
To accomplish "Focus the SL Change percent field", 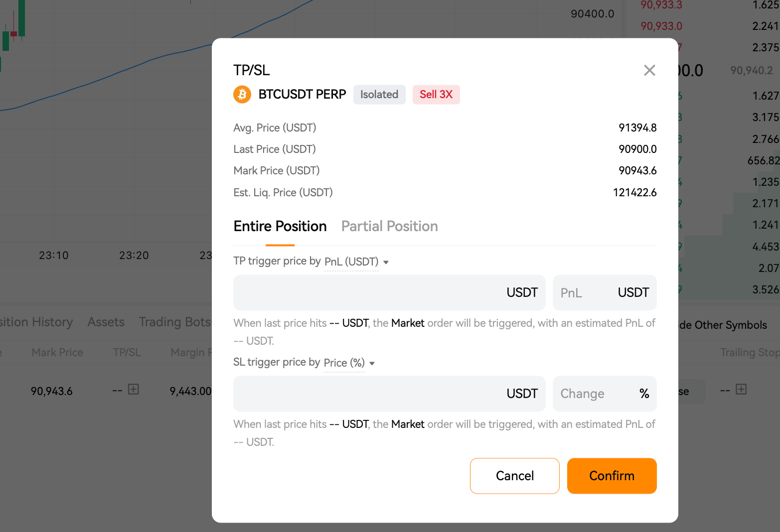I will [x=605, y=394].
